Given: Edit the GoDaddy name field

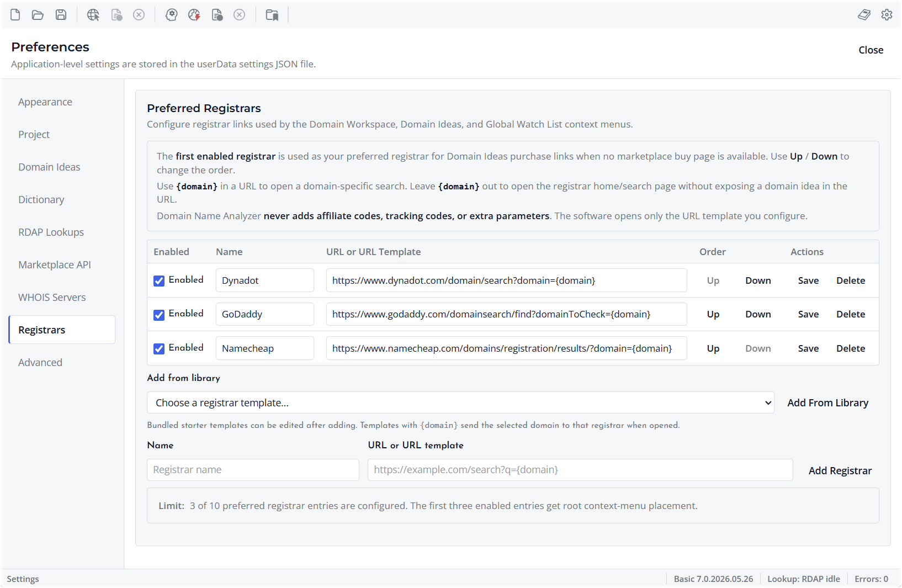Looking at the screenshot, I should (265, 314).
